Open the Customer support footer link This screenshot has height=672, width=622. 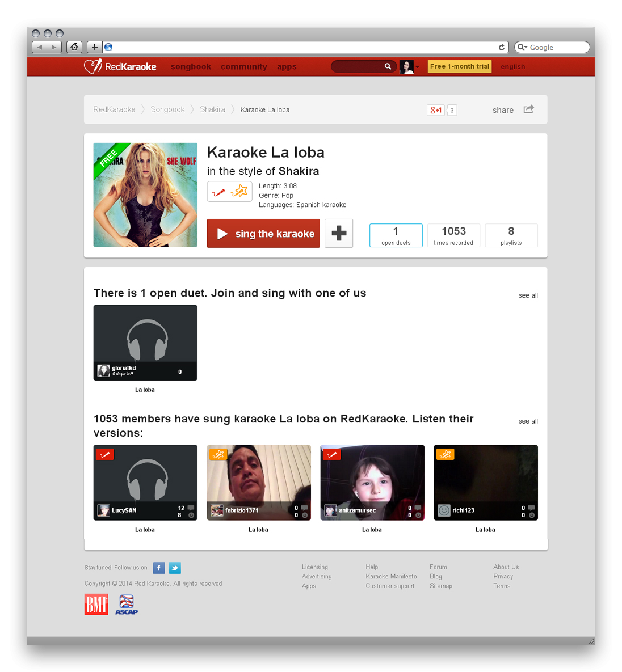(390, 586)
